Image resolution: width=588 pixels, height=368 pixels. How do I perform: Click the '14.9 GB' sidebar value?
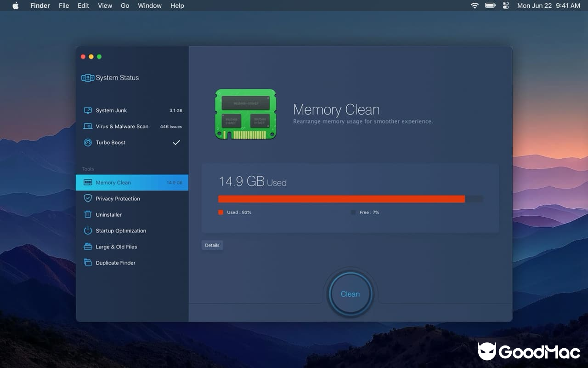[x=175, y=183]
